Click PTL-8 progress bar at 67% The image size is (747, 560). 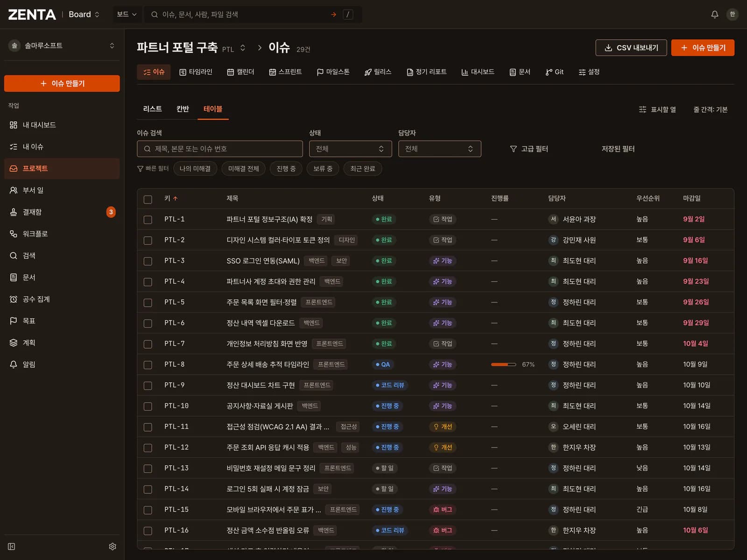coord(503,364)
